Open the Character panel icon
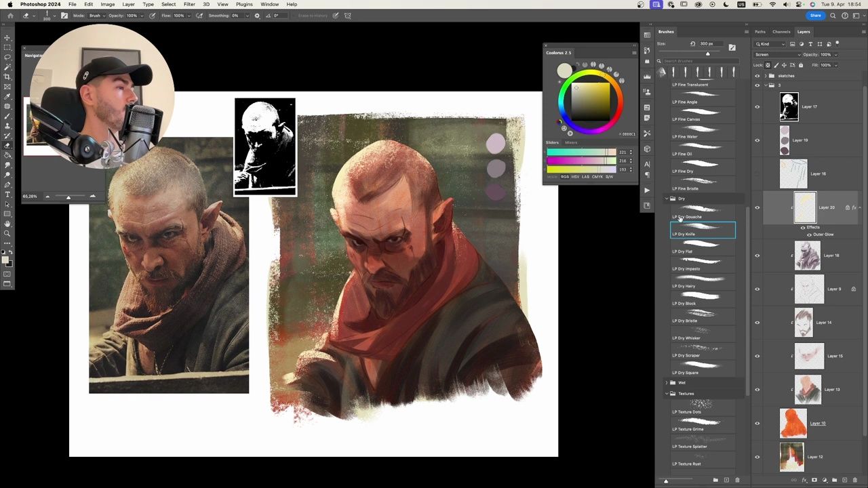The image size is (868, 488). [x=647, y=164]
